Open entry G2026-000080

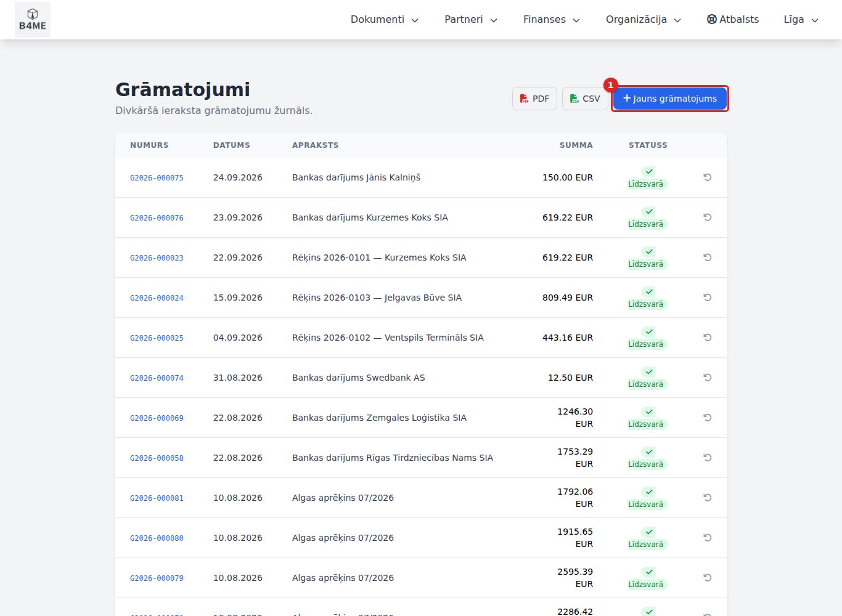coord(157,538)
